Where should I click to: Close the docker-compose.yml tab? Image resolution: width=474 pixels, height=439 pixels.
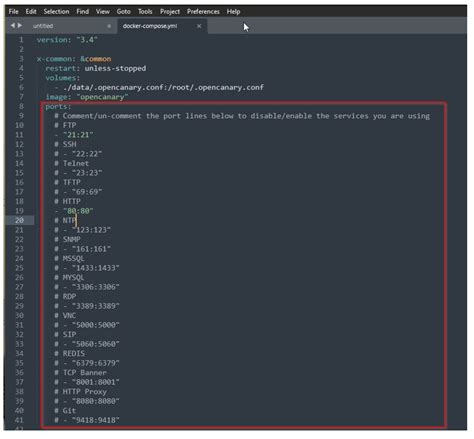(x=199, y=26)
